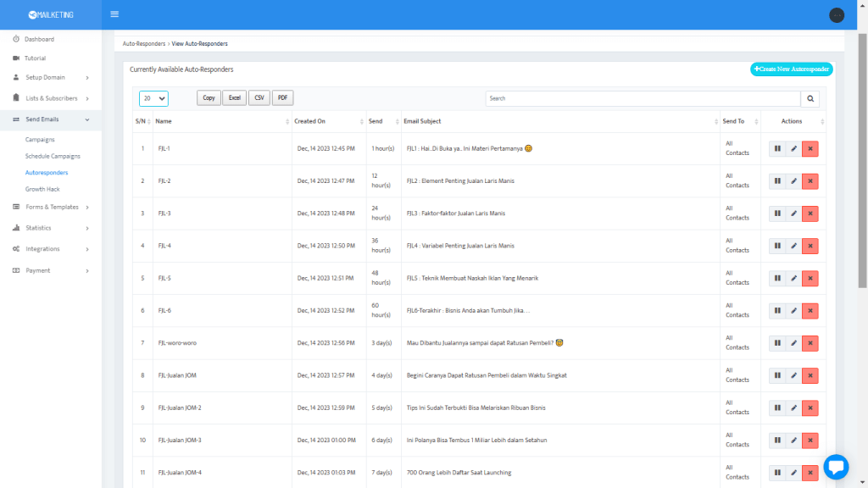Click the Mailketing logo

tap(50, 15)
